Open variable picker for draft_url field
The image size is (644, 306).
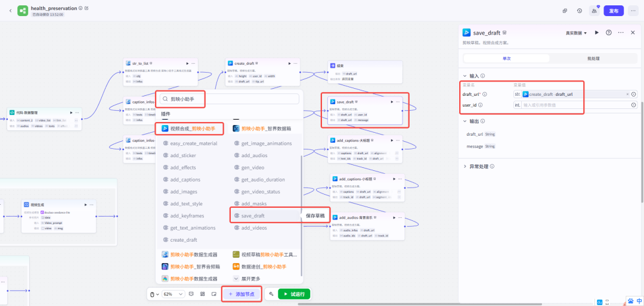tap(634, 94)
